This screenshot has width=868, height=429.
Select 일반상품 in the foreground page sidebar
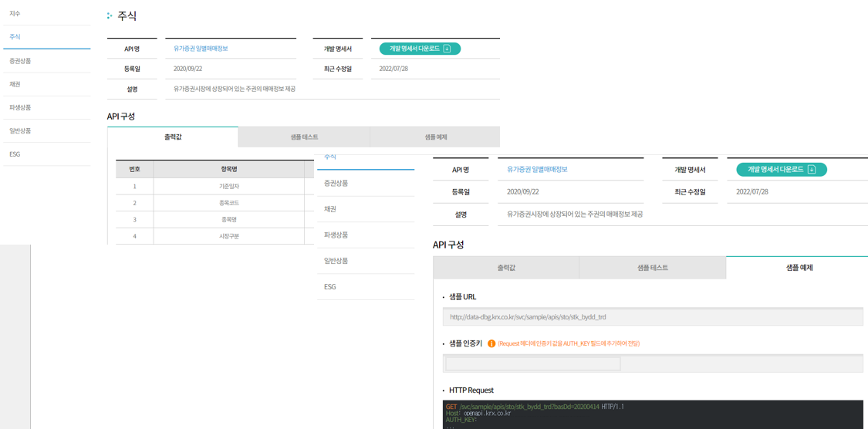pyautogui.click(x=366, y=261)
